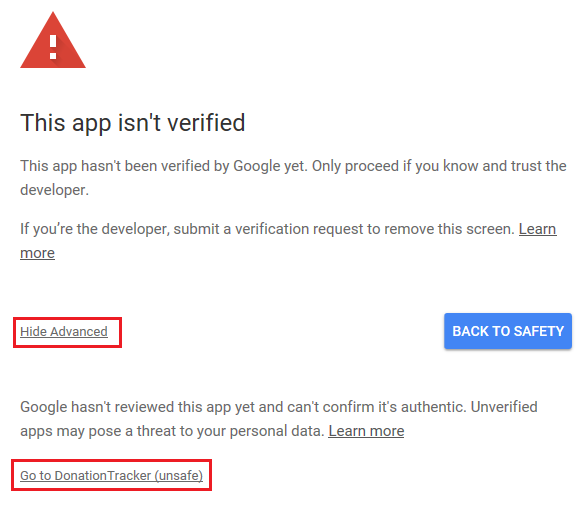Viewport: 583px width, 508px height.
Task: Click the 'This app hasn't been verified' paragraph
Action: coord(293,178)
